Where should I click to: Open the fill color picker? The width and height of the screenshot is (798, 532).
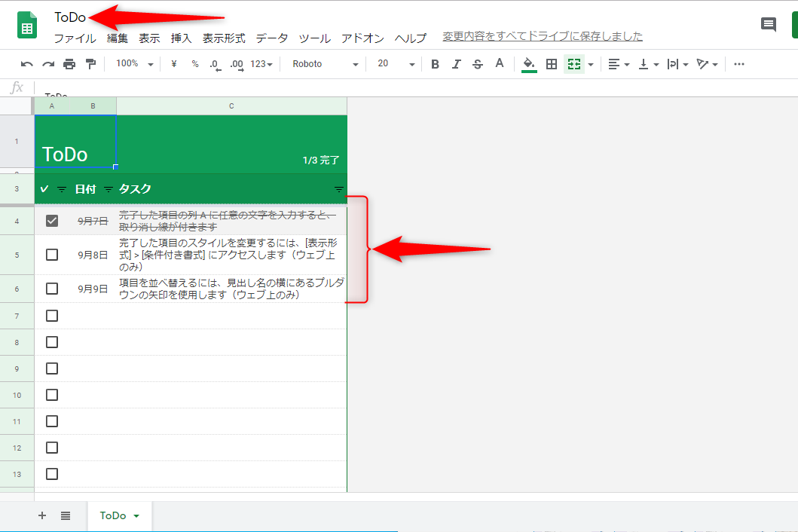click(528, 64)
